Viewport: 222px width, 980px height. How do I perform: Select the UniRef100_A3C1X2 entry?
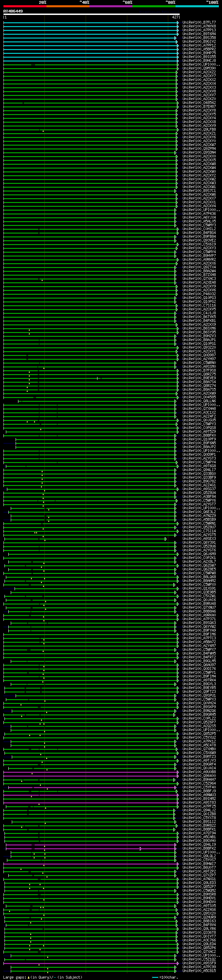[199, 412]
